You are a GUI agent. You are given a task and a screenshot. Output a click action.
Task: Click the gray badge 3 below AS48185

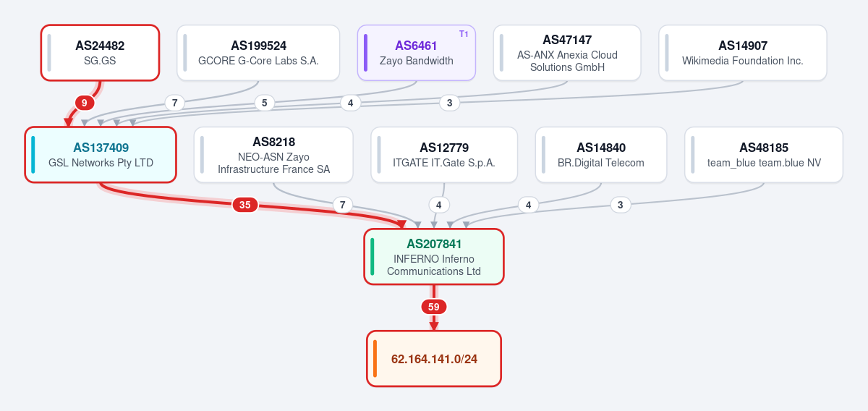(620, 205)
